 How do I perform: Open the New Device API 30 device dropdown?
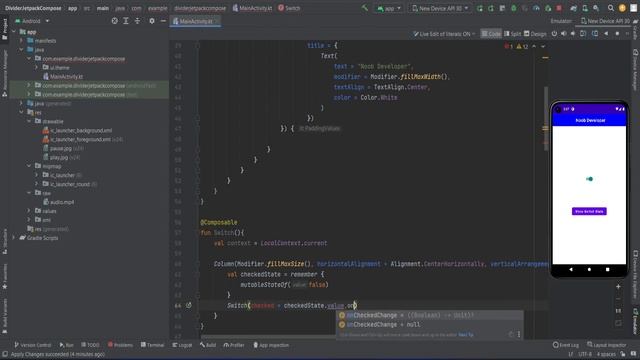coord(440,8)
